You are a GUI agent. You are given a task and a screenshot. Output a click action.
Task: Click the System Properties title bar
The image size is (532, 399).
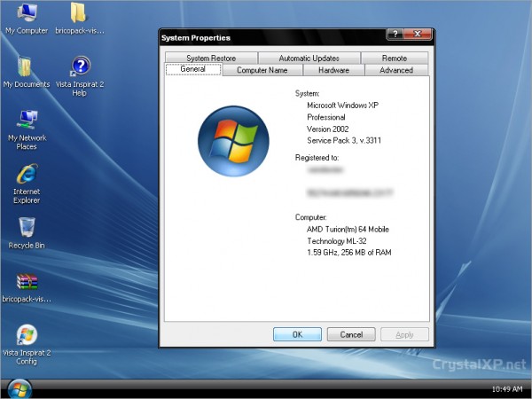pyautogui.click(x=273, y=37)
